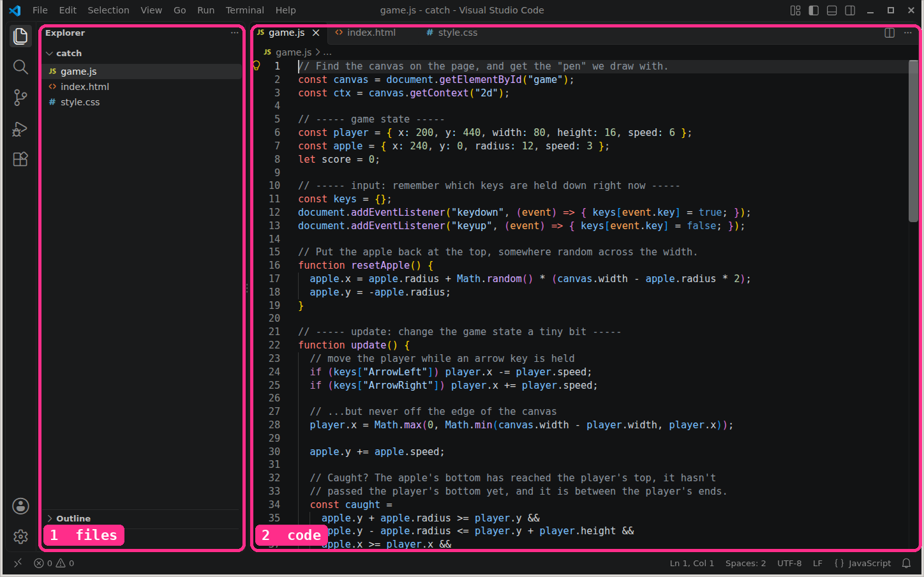This screenshot has width=924, height=577.
Task: Open the File menu
Action: pyautogui.click(x=40, y=10)
